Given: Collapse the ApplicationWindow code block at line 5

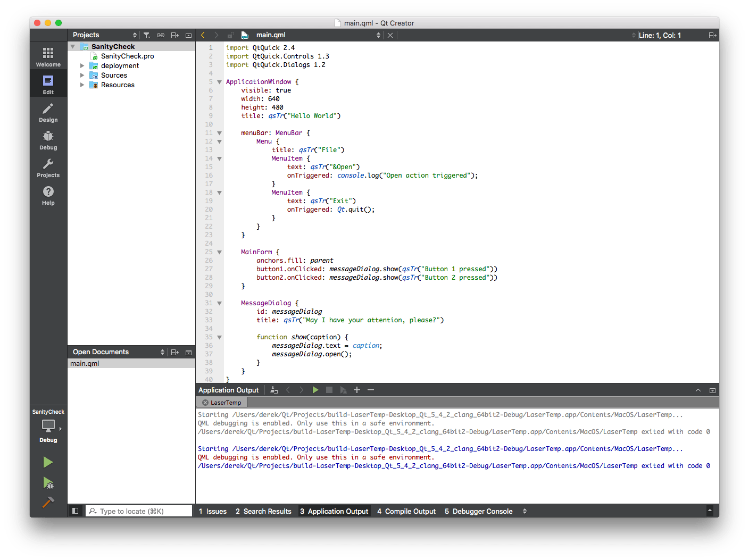Looking at the screenshot, I should (x=219, y=81).
